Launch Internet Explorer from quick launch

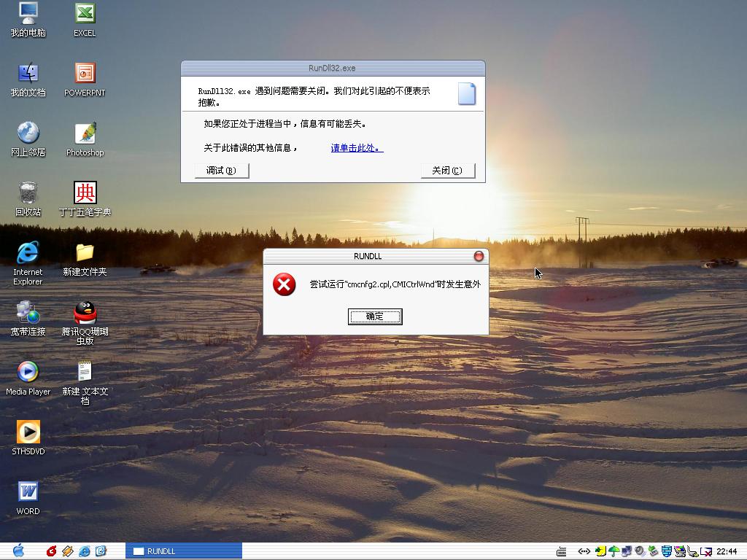(x=85, y=551)
